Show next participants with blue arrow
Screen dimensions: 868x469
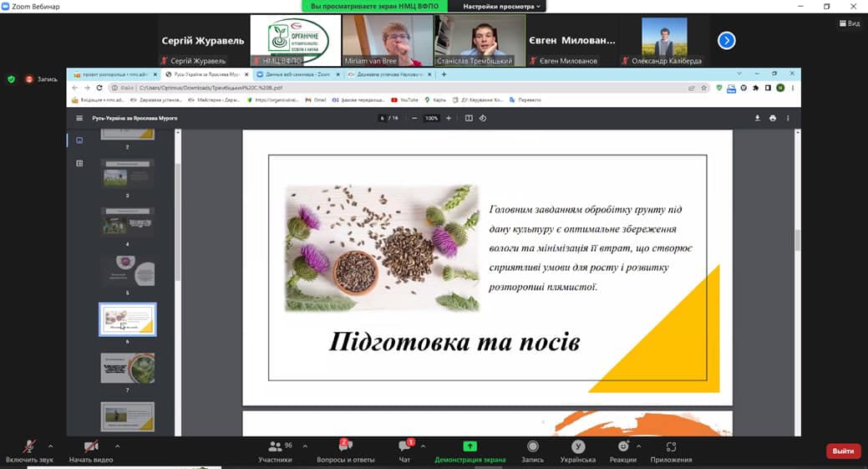click(x=726, y=40)
